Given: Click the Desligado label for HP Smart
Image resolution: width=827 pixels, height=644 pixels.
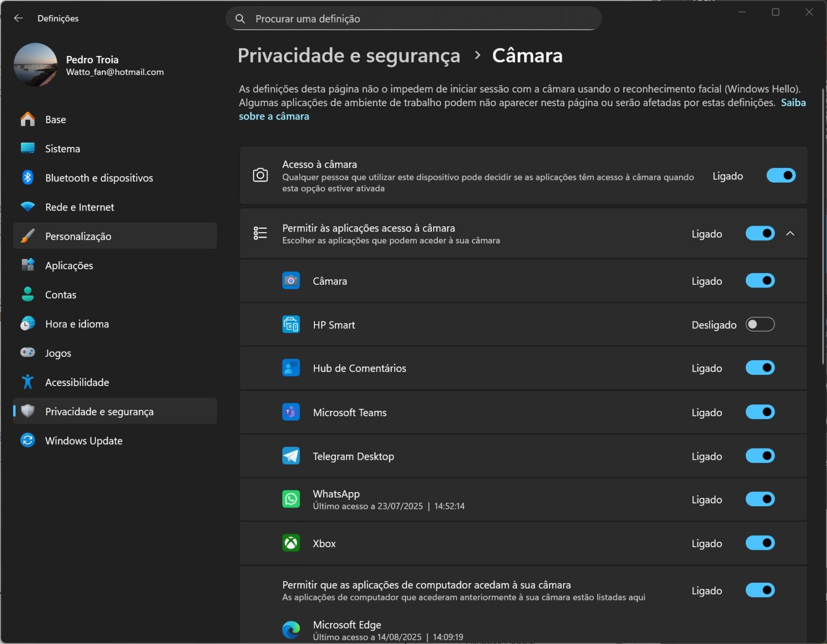Looking at the screenshot, I should pyautogui.click(x=714, y=325).
